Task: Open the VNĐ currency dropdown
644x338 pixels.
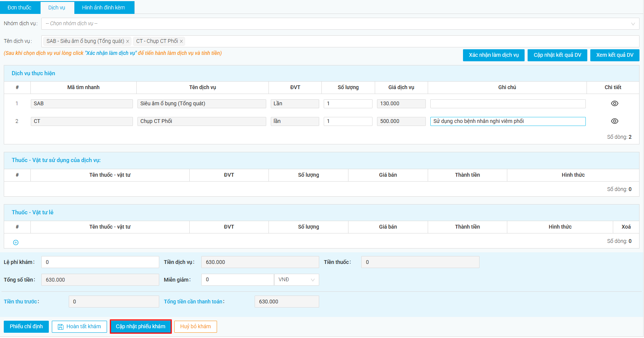Action: (297, 280)
